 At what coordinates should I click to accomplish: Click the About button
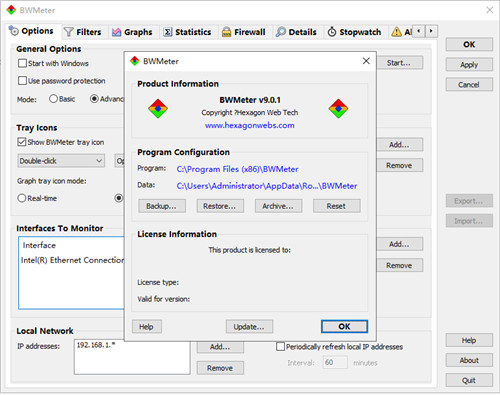click(469, 360)
